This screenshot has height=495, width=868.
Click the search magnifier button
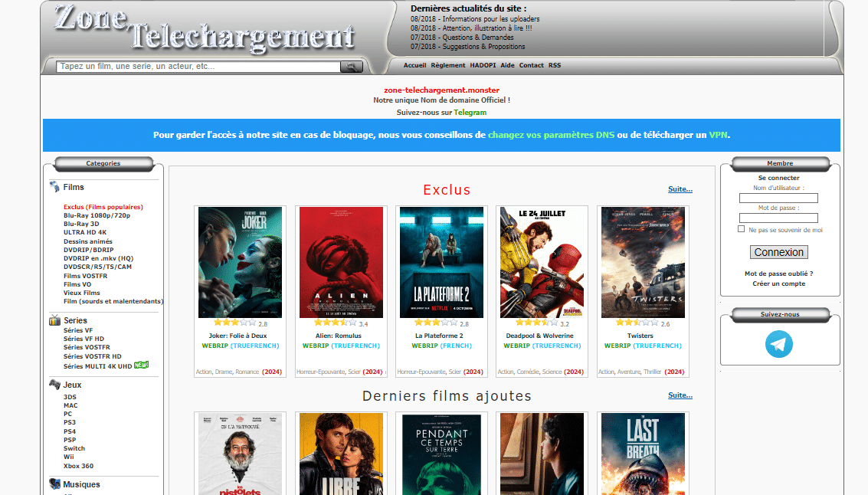tap(351, 67)
